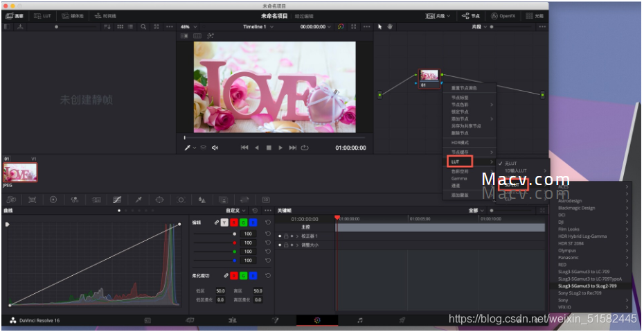
Task: Play the clip forward
Action: [x=280, y=148]
